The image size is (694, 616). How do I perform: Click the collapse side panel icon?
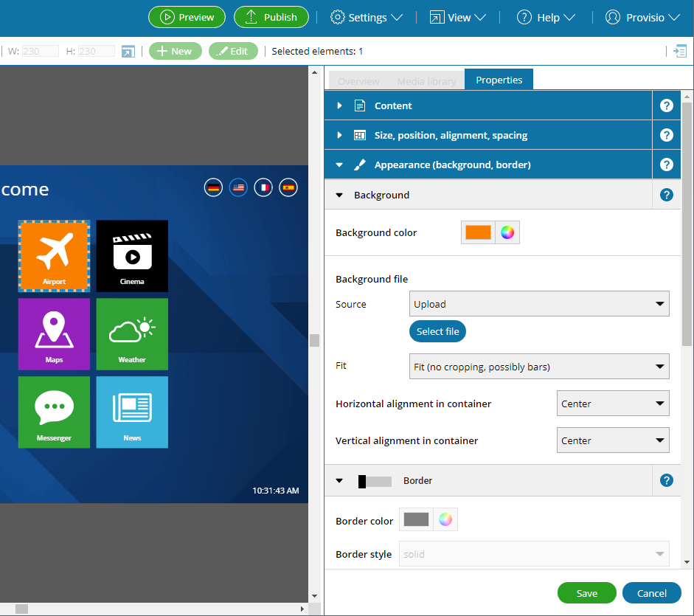point(679,51)
